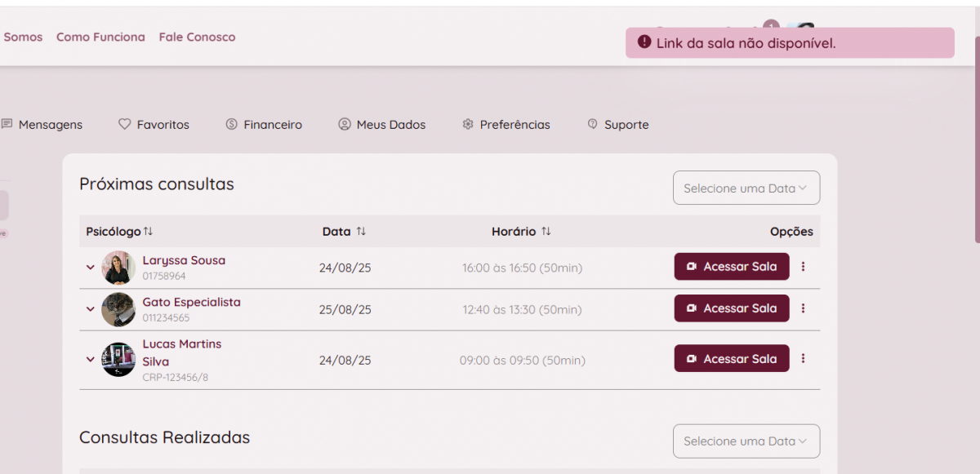Image resolution: width=980 pixels, height=474 pixels.
Task: Sort consultations by Psicólogo column icon
Action: pyautogui.click(x=149, y=232)
